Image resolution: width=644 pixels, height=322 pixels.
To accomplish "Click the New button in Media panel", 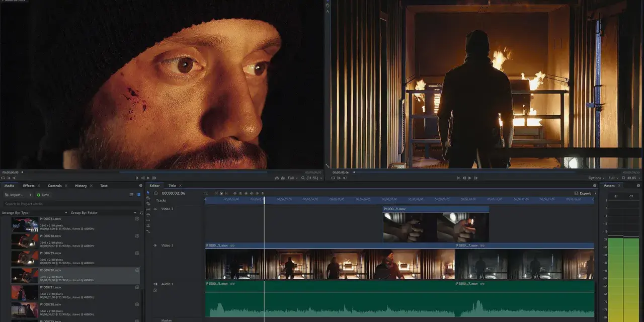I will click(43, 195).
